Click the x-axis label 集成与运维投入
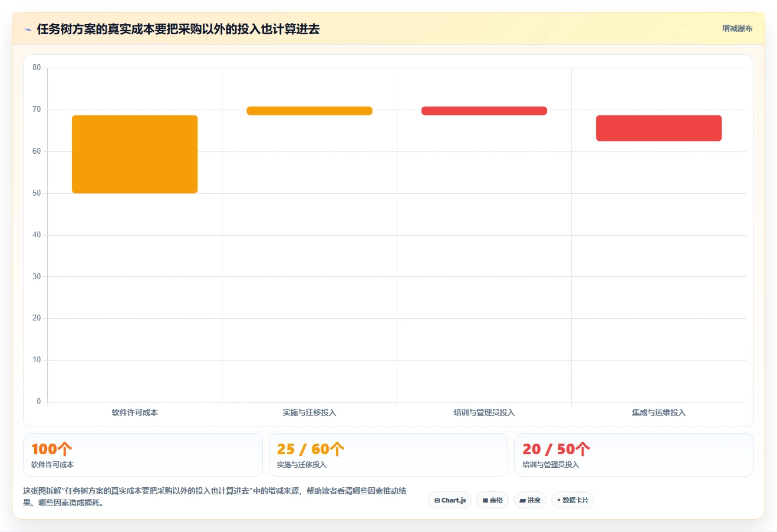The width and height of the screenshot is (777, 532). [x=659, y=412]
